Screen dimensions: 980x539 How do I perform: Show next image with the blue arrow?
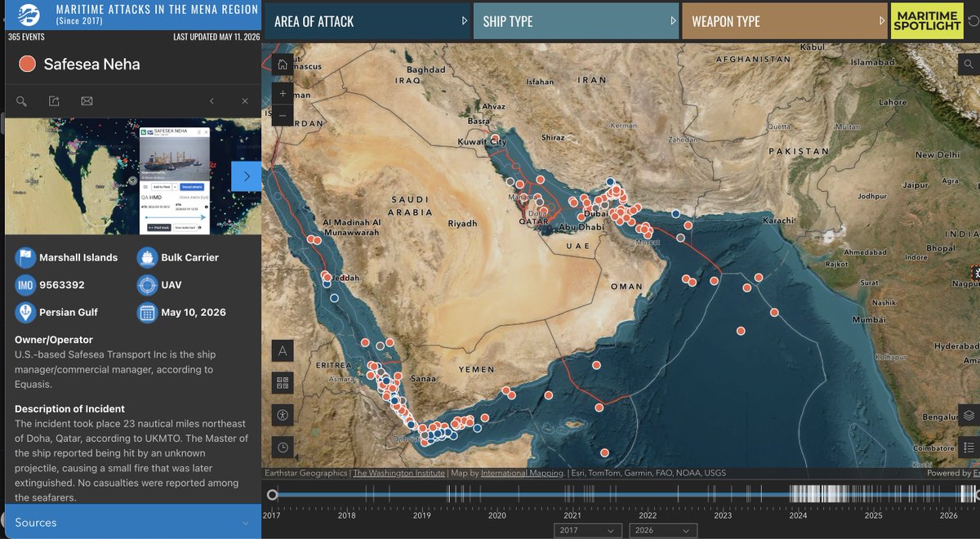pyautogui.click(x=246, y=176)
